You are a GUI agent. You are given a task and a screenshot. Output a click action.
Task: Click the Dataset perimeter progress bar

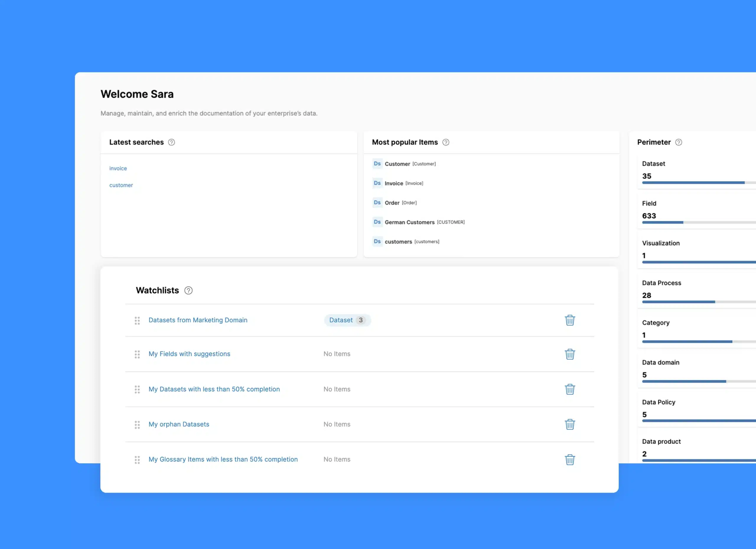699,183
